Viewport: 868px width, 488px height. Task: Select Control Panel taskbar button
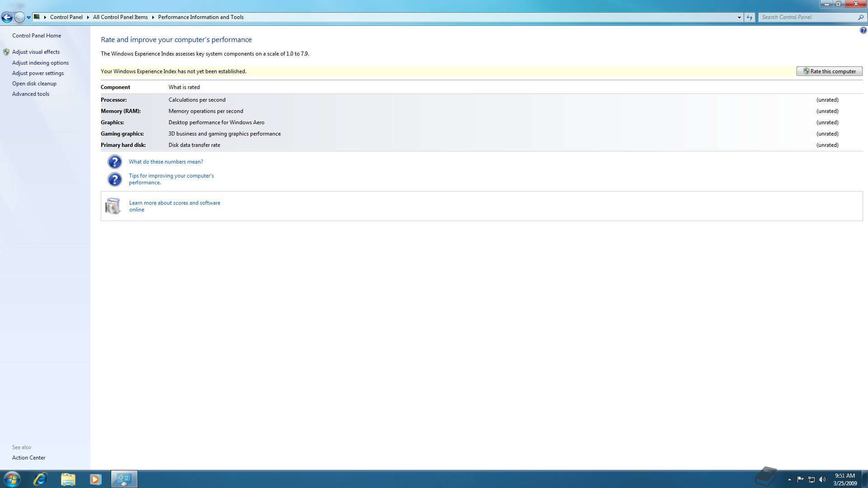(124, 479)
